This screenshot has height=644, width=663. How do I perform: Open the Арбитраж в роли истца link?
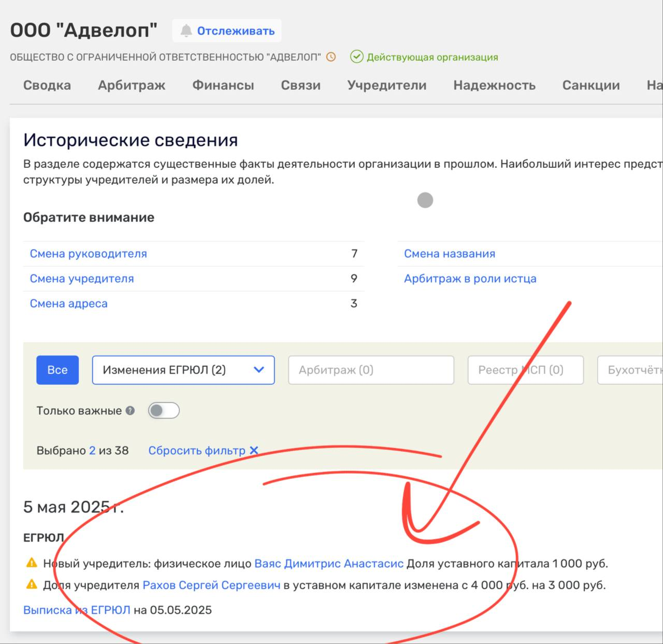point(470,279)
